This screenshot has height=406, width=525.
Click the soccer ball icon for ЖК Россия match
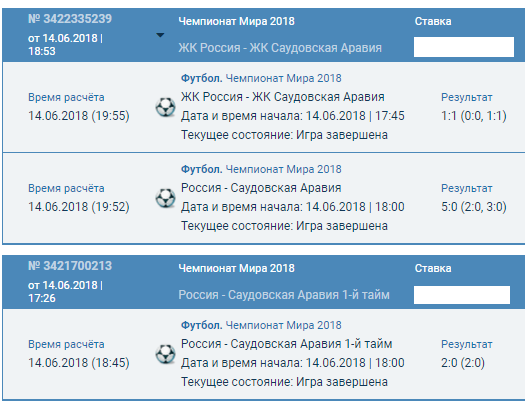[165, 107]
